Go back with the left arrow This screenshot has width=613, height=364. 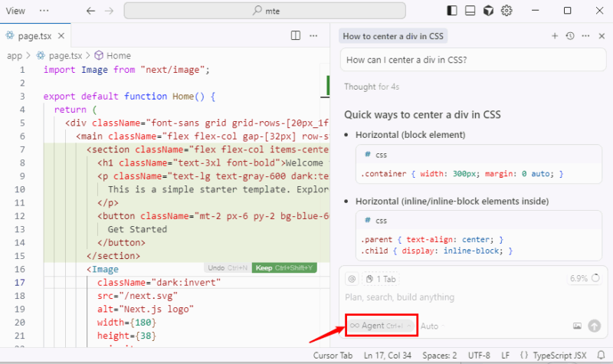pos(91,11)
